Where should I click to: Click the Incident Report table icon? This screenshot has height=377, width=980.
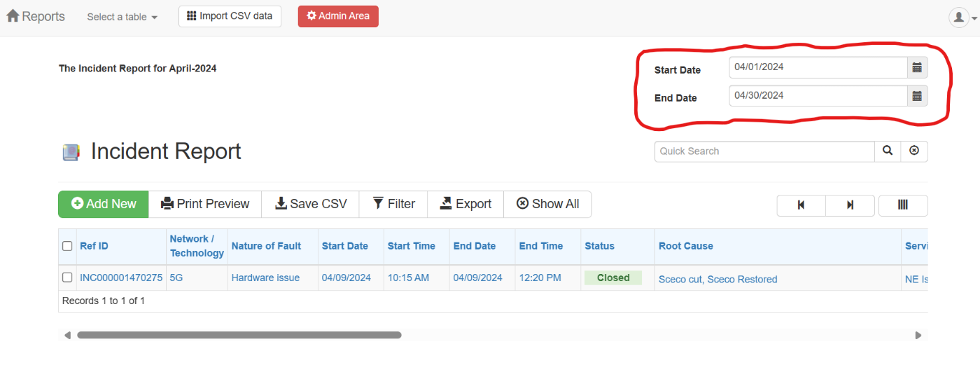[71, 152]
